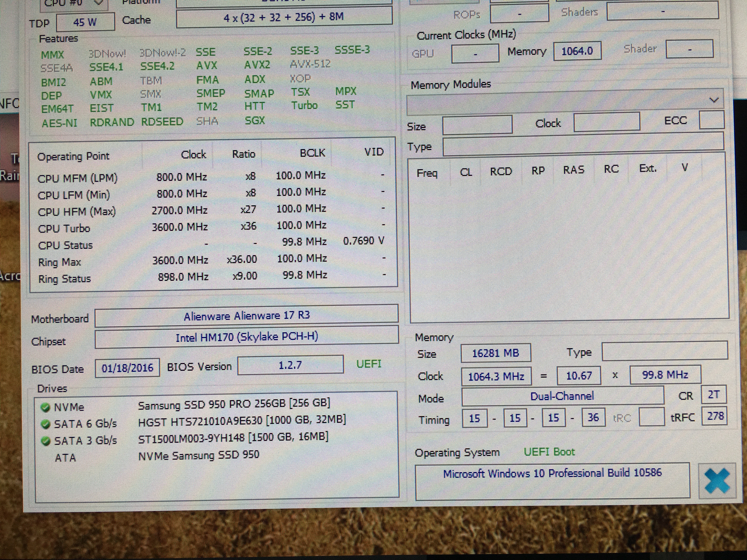The height and width of the screenshot is (560, 747).
Task: Click the ECC indicator box
Action: tap(712, 120)
